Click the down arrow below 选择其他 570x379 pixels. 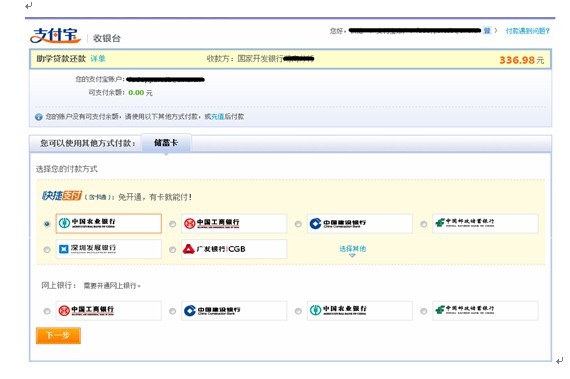[352, 255]
